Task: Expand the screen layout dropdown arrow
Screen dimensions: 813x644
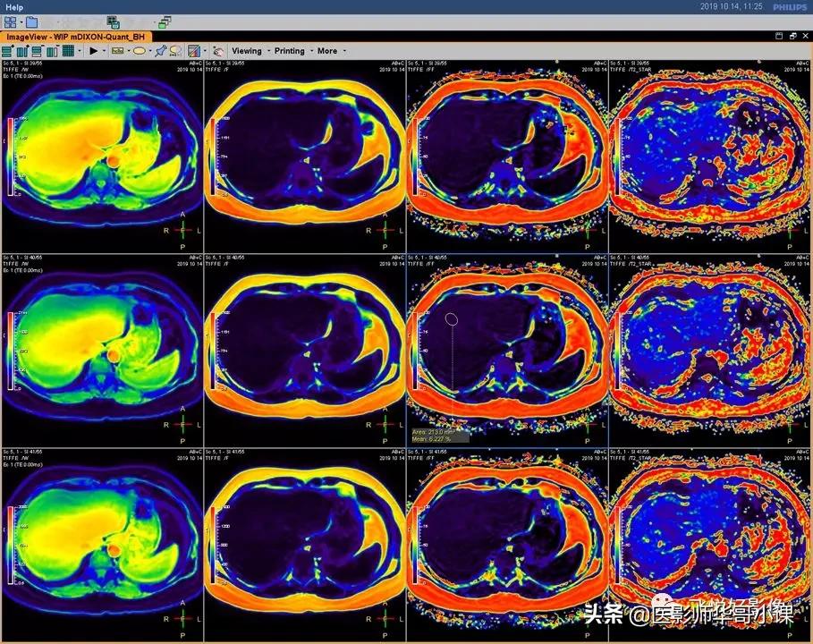Action: click(21, 21)
